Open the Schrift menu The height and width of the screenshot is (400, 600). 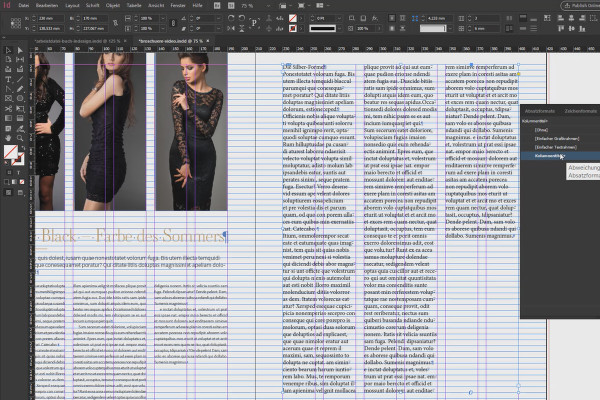pos(92,5)
